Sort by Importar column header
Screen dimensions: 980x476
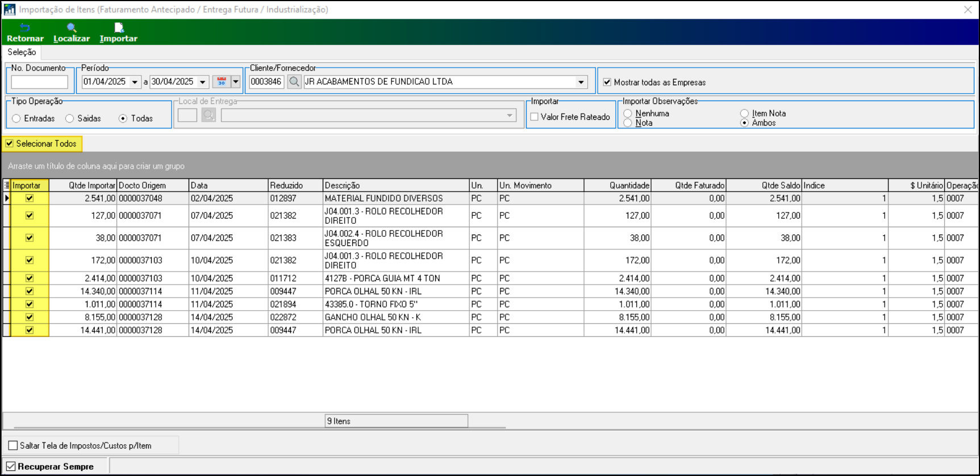click(x=30, y=185)
